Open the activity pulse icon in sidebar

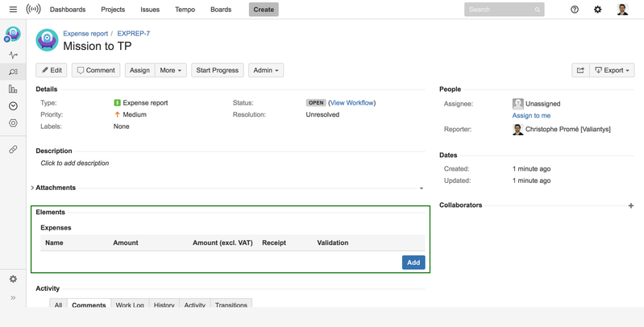point(13,55)
